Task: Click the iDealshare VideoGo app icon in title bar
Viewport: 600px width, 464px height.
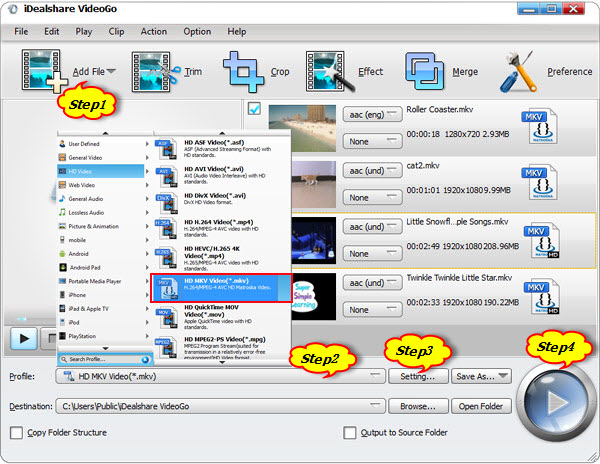Action: point(13,9)
